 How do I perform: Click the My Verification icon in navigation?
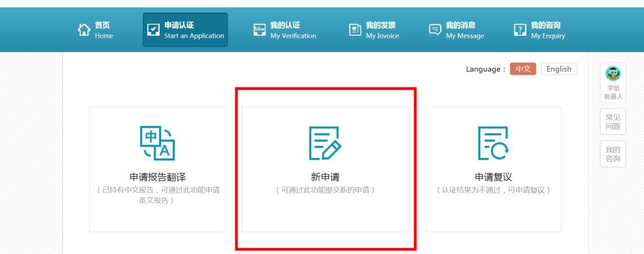[259, 30]
